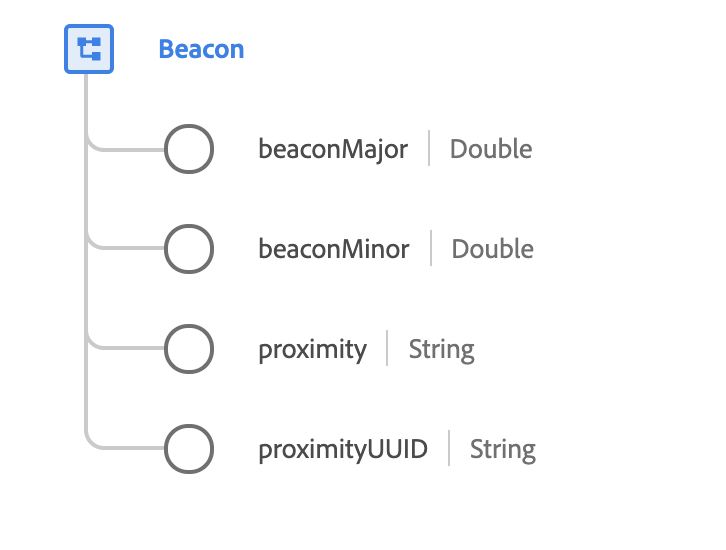Click the circle node beside beaconMajor
Viewport: 726px width, 550px height.
point(189,150)
